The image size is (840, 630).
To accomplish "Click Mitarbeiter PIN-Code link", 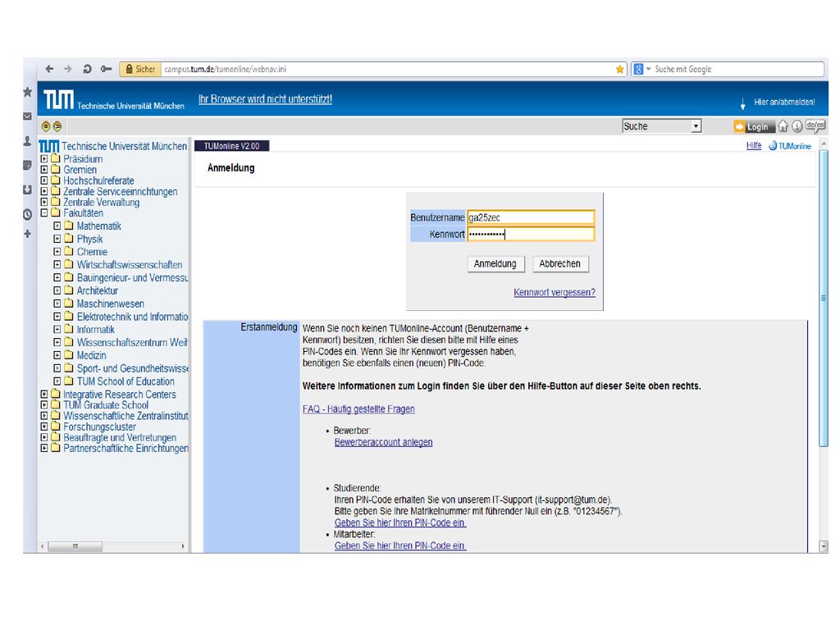I will click(400, 546).
